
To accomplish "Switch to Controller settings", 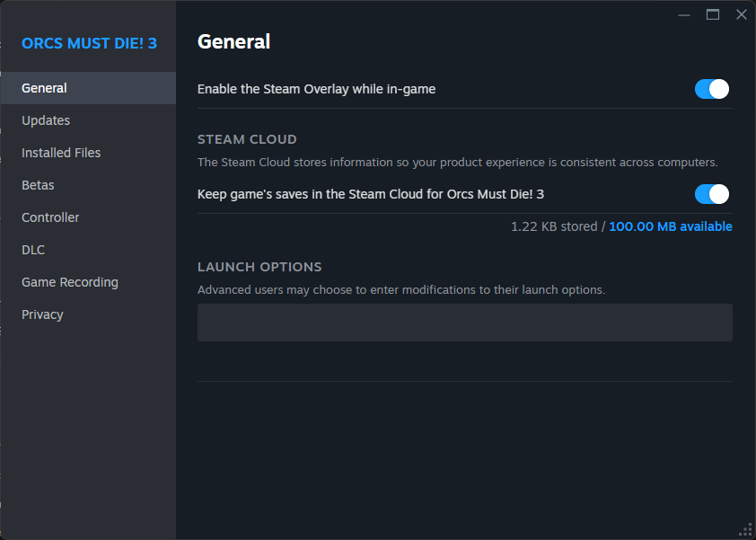I will point(88,217).
